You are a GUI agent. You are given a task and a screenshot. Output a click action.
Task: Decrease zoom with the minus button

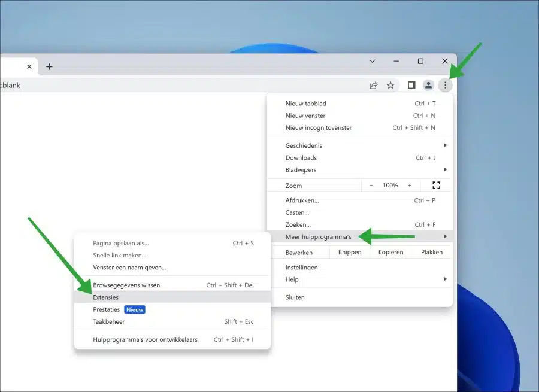pyautogui.click(x=371, y=185)
